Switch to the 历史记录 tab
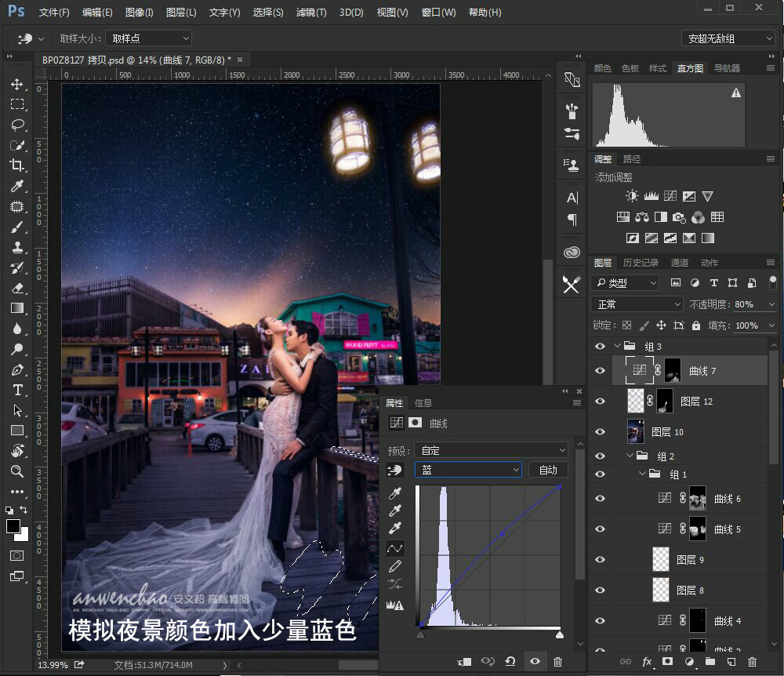This screenshot has width=784, height=676. point(641,263)
